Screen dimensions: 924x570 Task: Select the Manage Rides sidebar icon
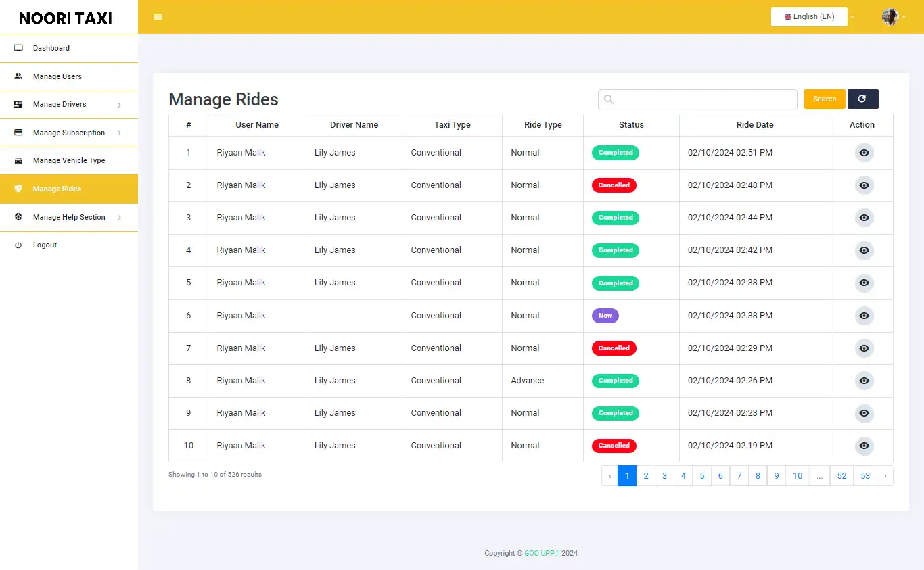point(18,189)
